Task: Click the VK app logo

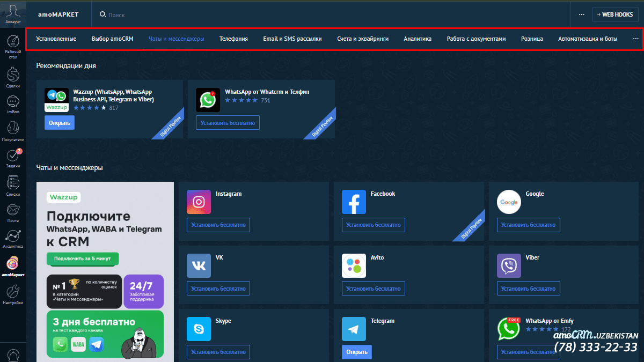Action: coord(199,265)
